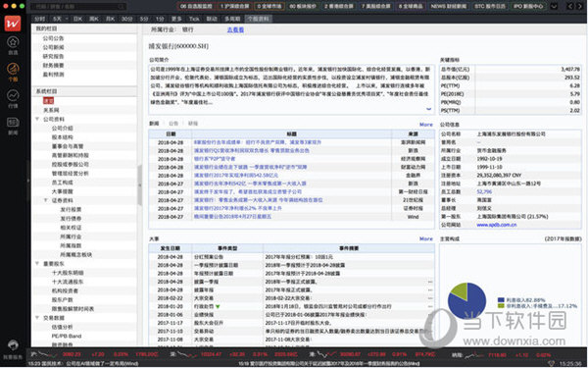Open the top shortcut bar overflow dropdown
The height and width of the screenshot is (368, 588).
pyautogui.click(x=554, y=7)
